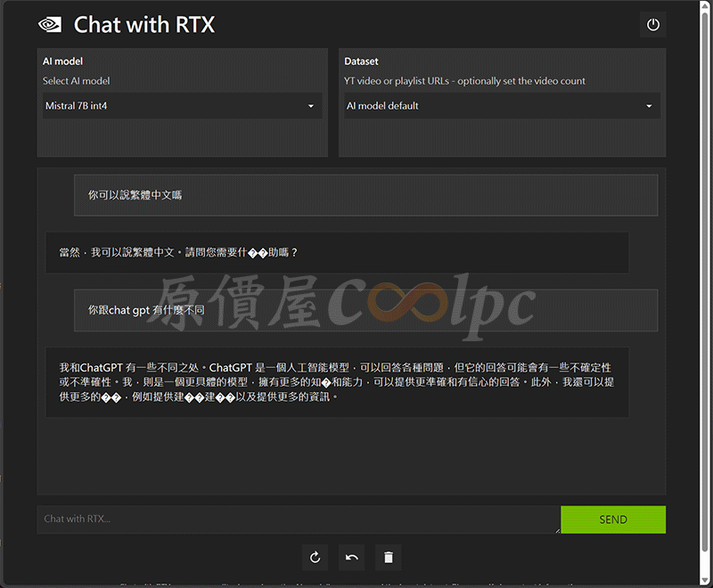
Task: Click the user message 你可以說繁體中文嗎
Action: [x=366, y=195]
